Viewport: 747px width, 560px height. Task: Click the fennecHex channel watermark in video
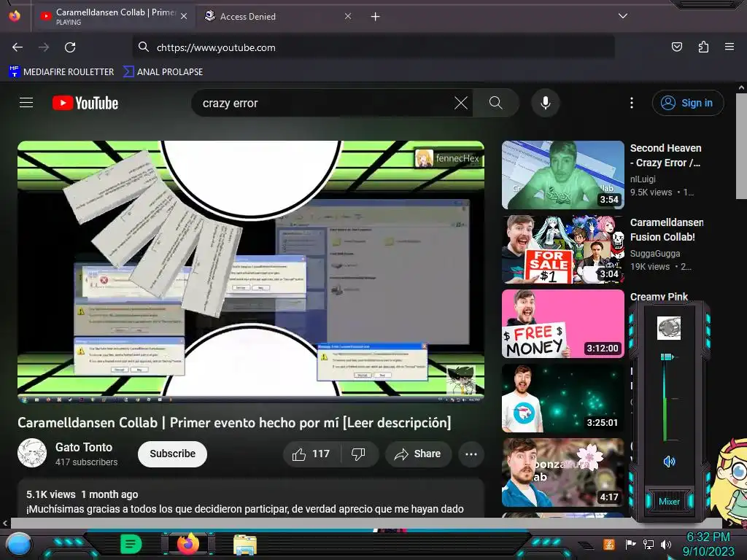[447, 158]
